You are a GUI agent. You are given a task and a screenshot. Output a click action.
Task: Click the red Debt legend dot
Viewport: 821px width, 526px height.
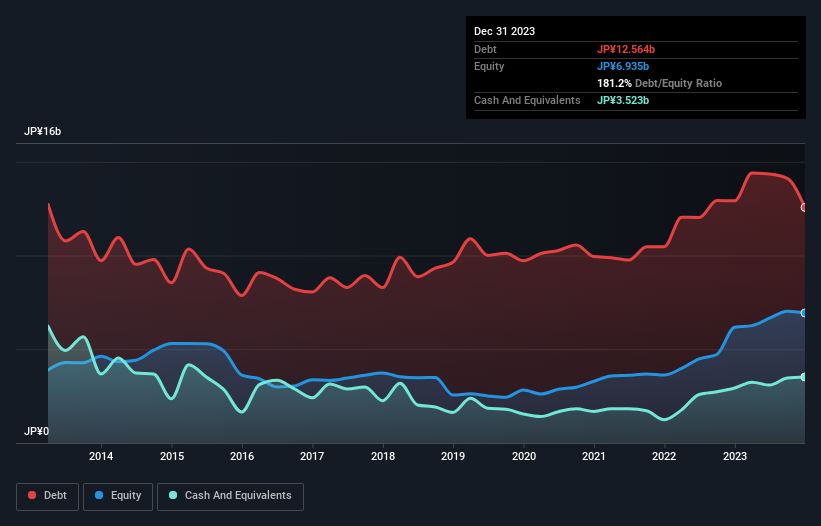point(32,495)
